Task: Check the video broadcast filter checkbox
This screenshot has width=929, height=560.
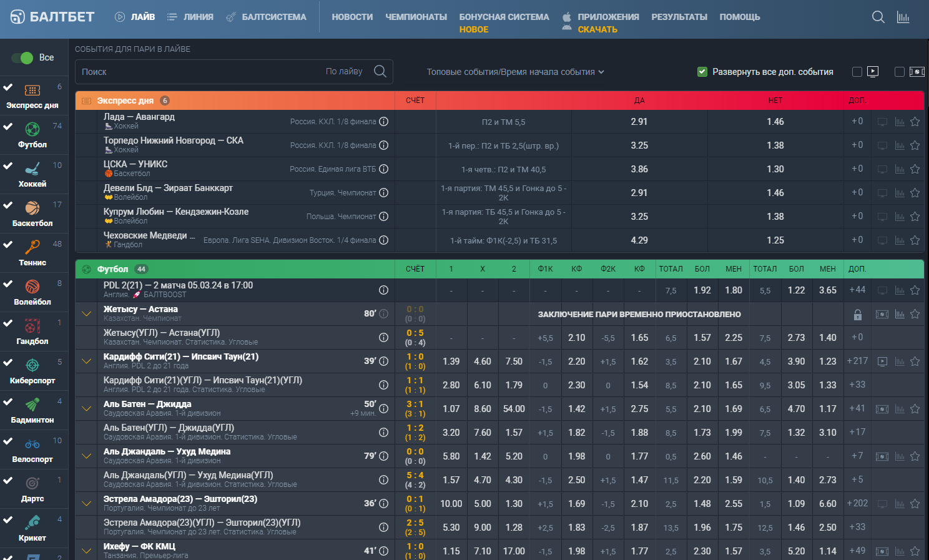Action: 857,72
